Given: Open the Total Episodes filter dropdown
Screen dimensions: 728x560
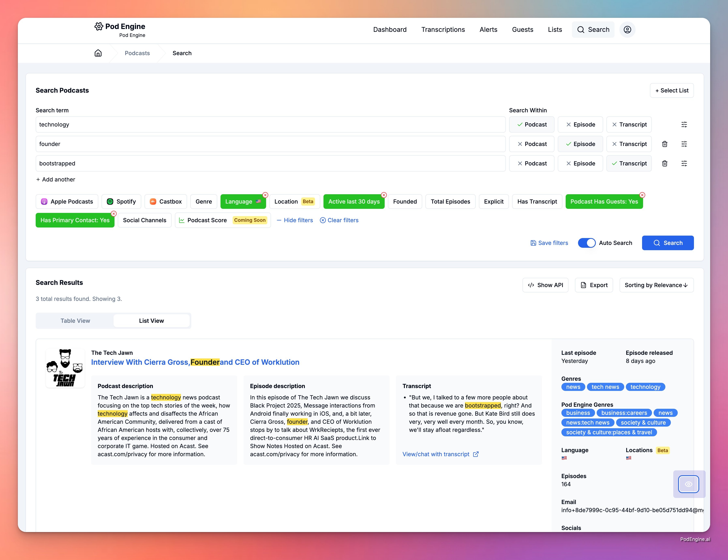Looking at the screenshot, I should tap(450, 202).
